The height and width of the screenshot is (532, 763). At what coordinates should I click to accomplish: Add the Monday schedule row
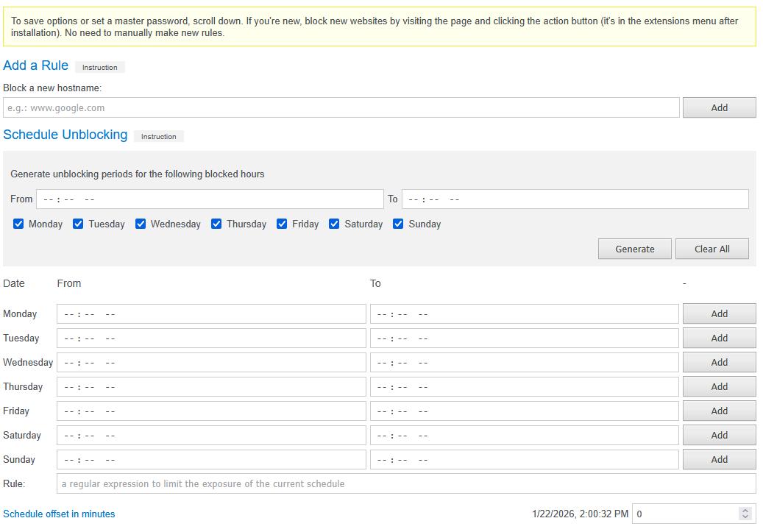point(719,313)
